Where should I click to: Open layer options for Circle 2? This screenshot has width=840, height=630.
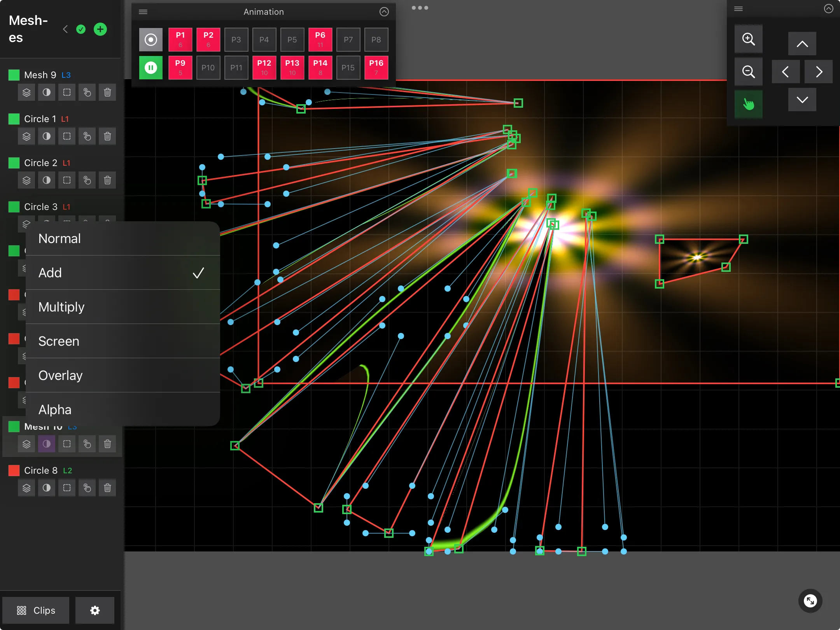point(26,180)
